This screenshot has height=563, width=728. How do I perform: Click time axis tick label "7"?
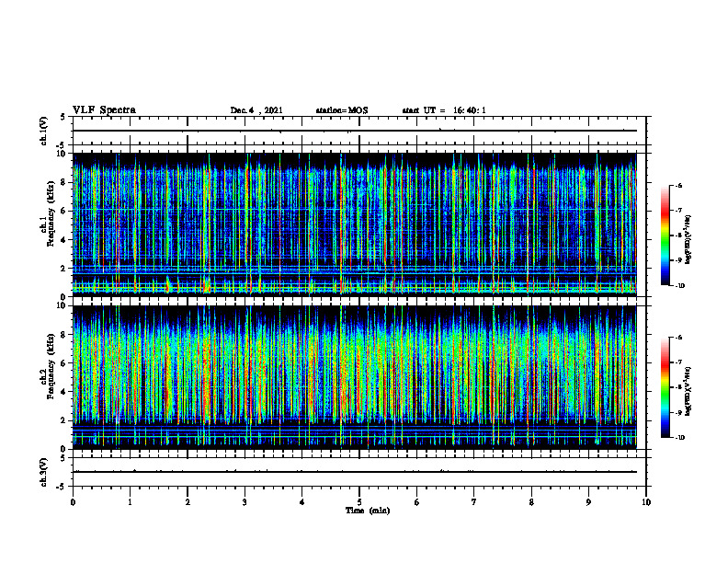coord(474,502)
